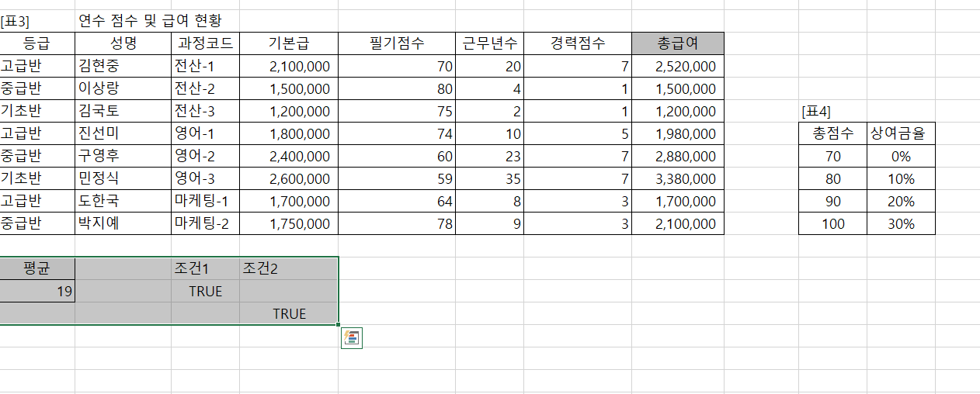
Task: Select the 평균 label cell
Action: [x=37, y=268]
